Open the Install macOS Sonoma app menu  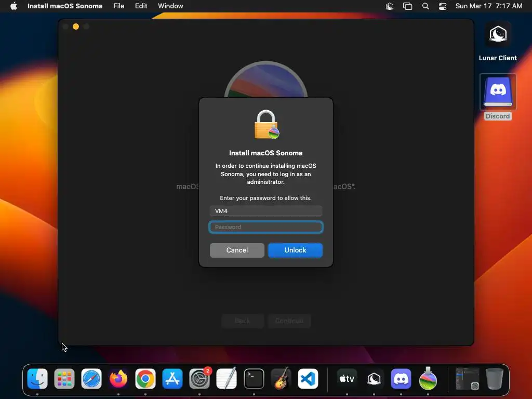65,6
